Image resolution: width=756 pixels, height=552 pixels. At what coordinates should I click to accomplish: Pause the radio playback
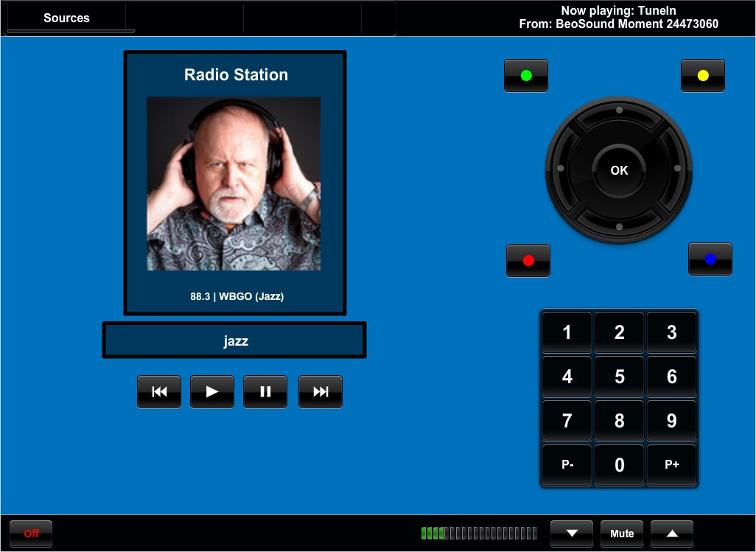pos(265,392)
